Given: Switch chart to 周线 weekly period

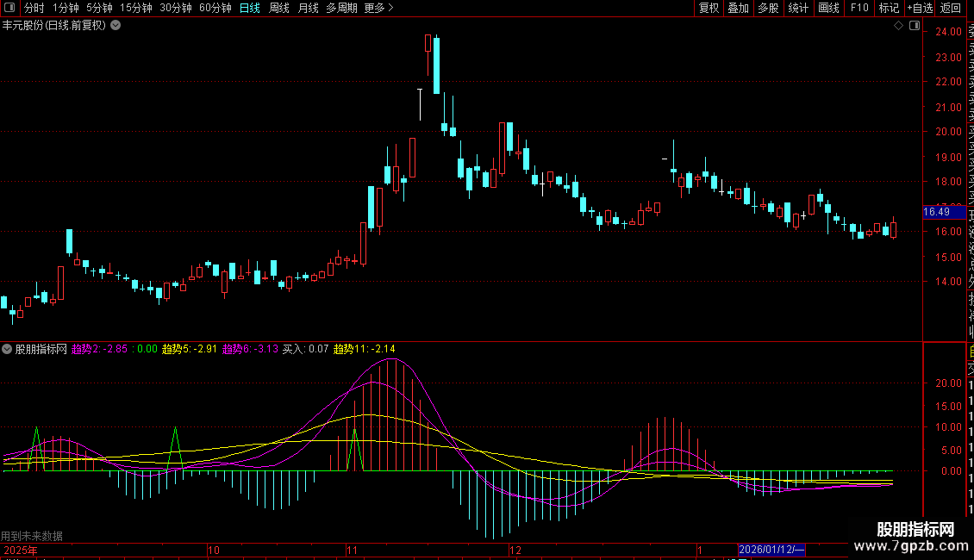Looking at the screenshot, I should coord(278,9).
